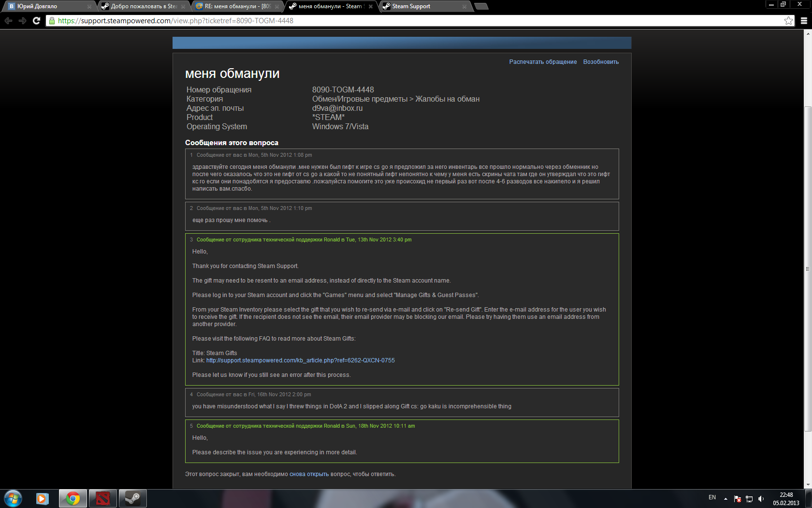Open the Chrome menu icon

[804, 21]
